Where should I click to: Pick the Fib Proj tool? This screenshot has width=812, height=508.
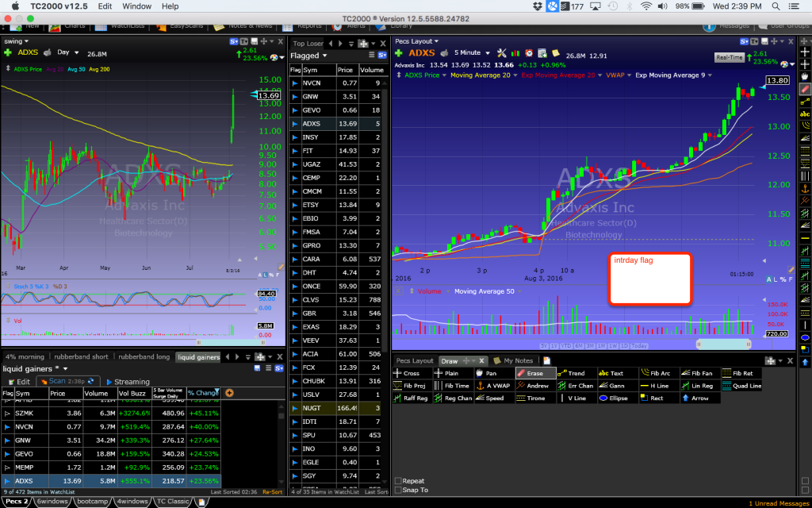click(412, 386)
